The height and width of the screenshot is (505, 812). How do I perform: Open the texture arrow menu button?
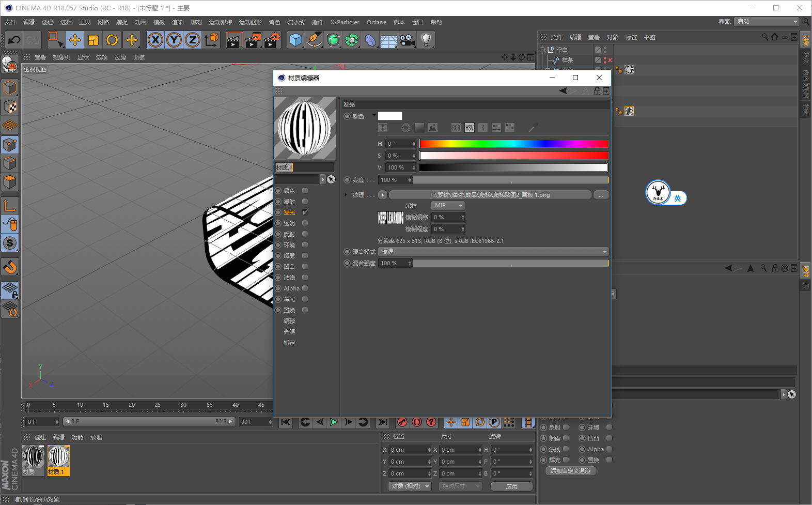pyautogui.click(x=383, y=195)
